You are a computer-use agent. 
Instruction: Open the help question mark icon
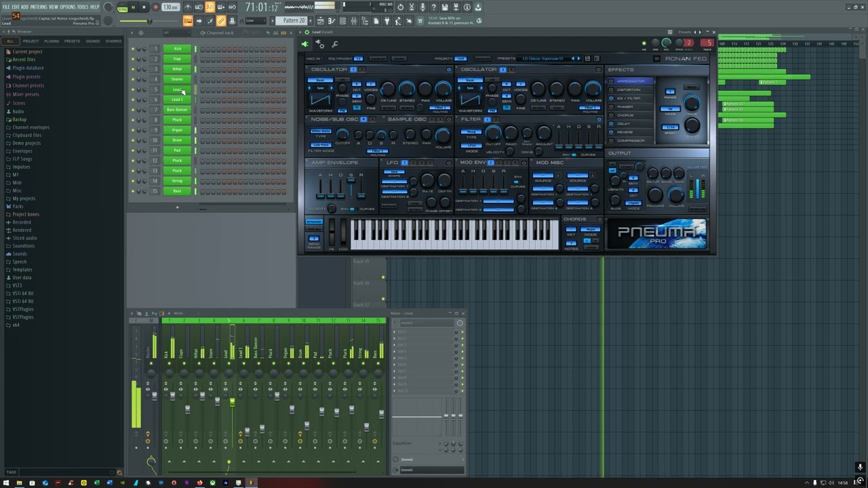click(x=434, y=7)
